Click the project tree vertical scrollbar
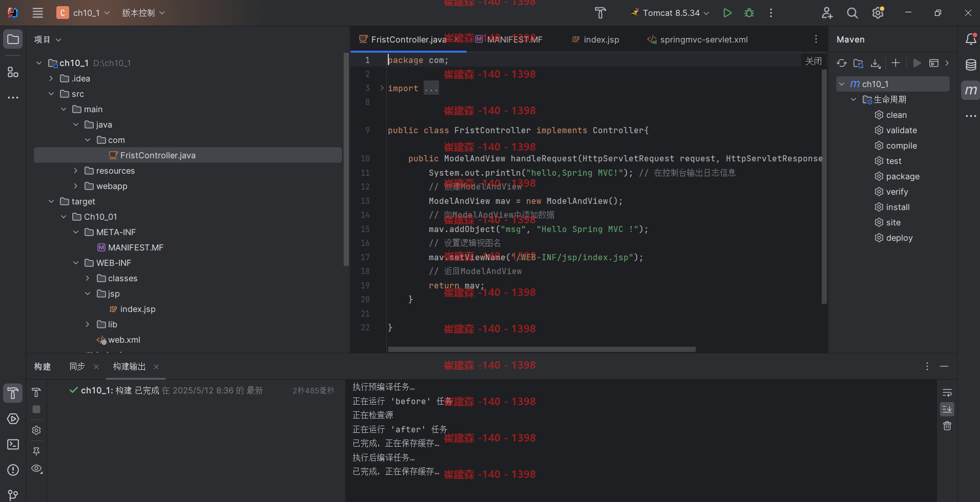 point(346,159)
